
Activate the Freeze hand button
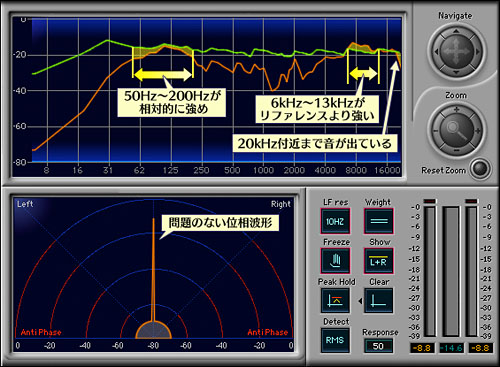click(335, 260)
